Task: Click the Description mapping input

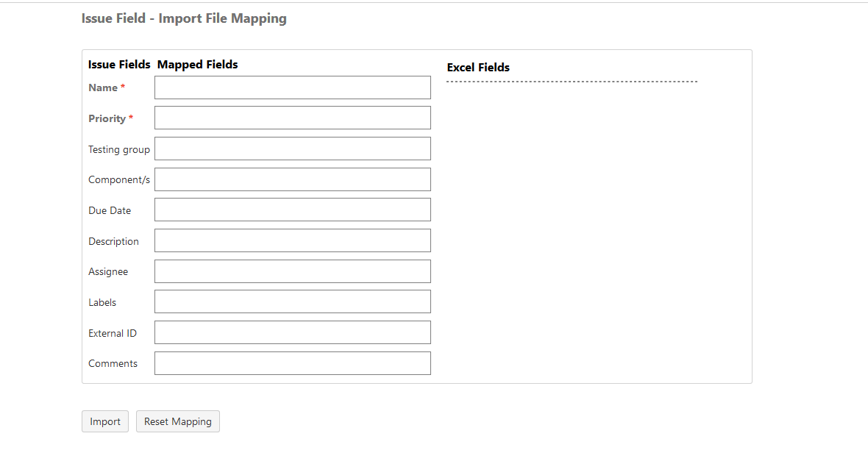Action: [x=292, y=240]
